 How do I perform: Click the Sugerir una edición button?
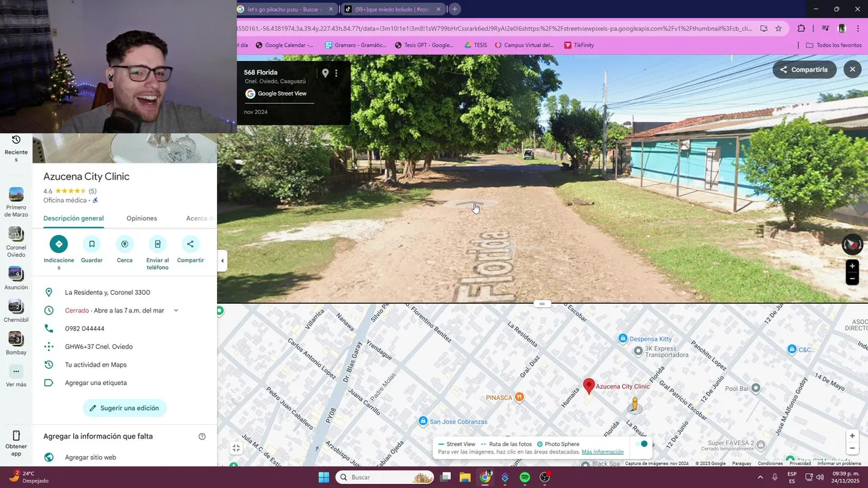[x=125, y=408]
